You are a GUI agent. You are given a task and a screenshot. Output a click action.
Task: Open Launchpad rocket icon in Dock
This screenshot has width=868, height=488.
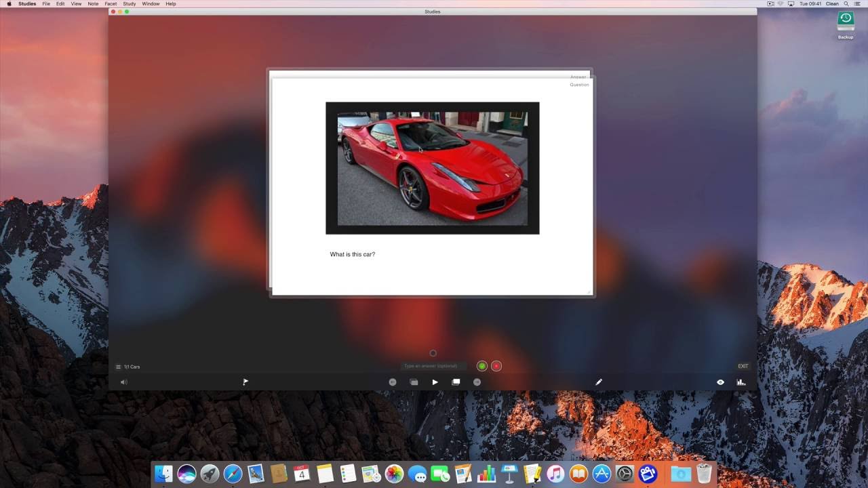tap(210, 474)
